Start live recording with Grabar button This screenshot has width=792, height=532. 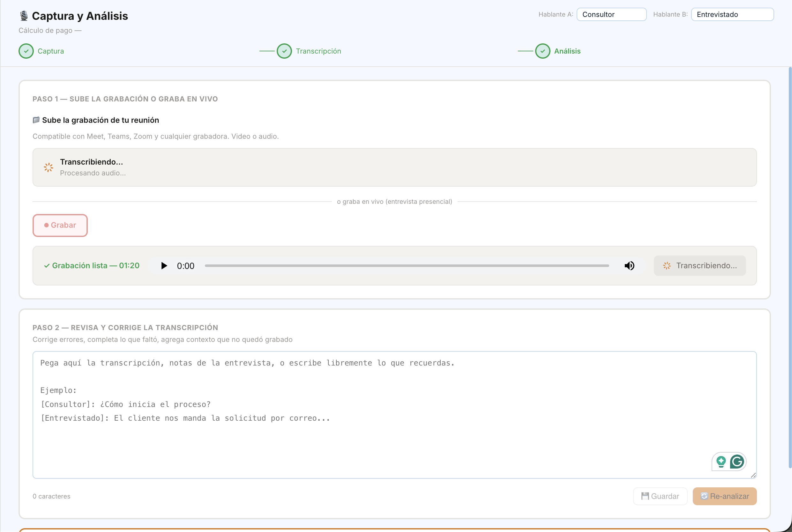[x=60, y=225]
